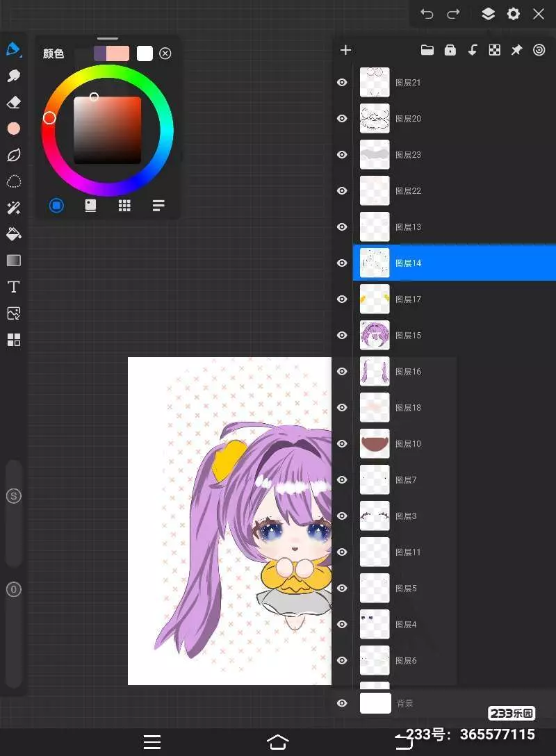Pick the white secondary color swatch

click(145, 54)
